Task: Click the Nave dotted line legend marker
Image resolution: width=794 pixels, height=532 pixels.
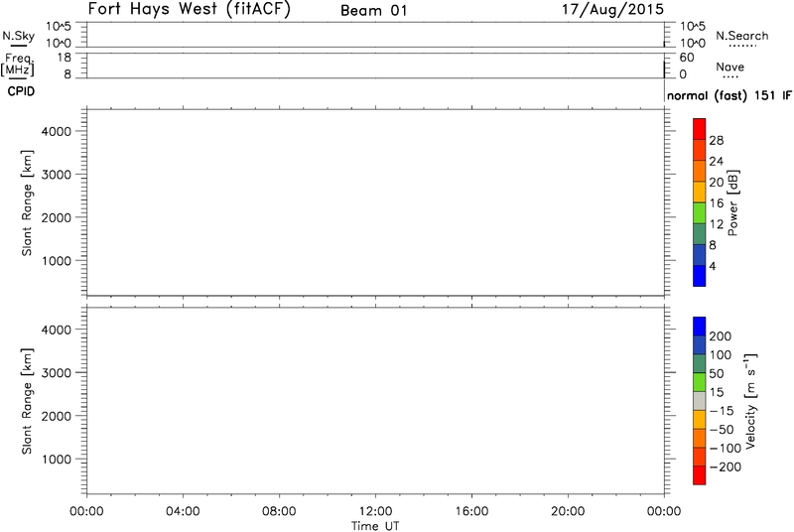Action: coord(730,77)
